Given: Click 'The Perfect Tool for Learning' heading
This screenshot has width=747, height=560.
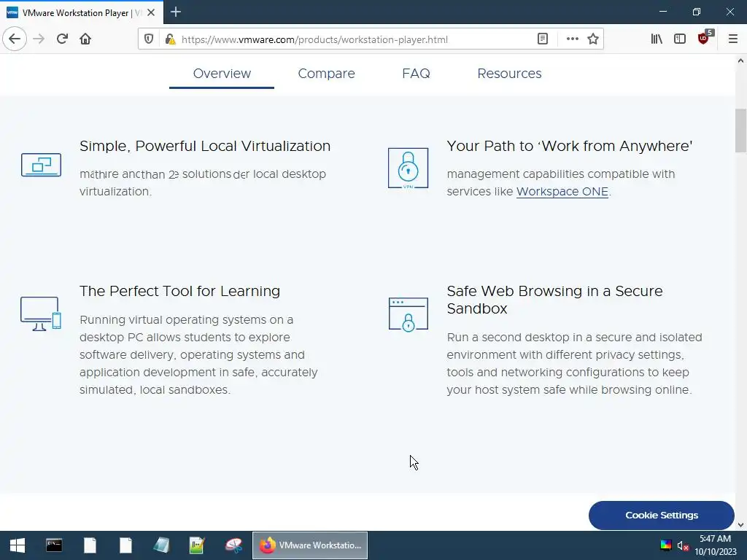Looking at the screenshot, I should click(x=179, y=291).
